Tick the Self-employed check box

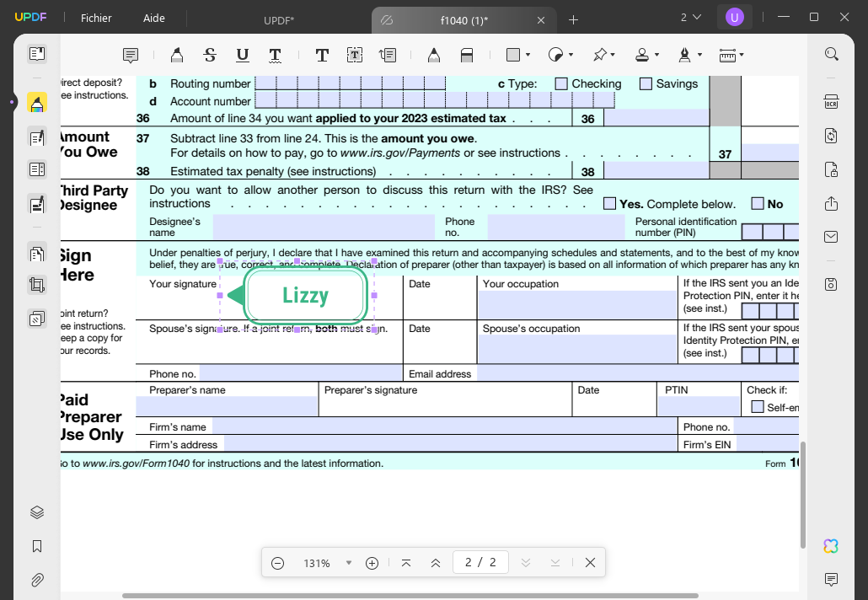pyautogui.click(x=758, y=407)
